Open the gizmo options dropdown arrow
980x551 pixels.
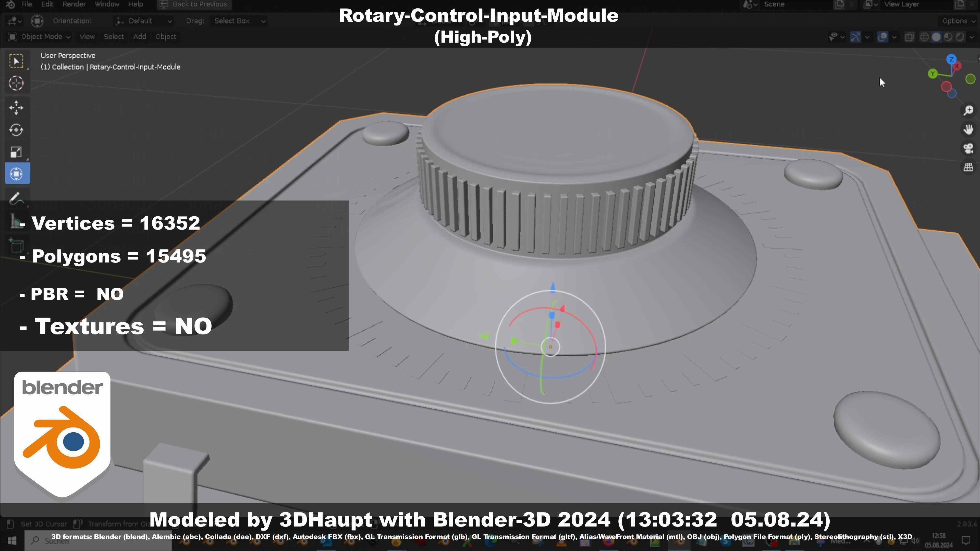click(x=867, y=37)
